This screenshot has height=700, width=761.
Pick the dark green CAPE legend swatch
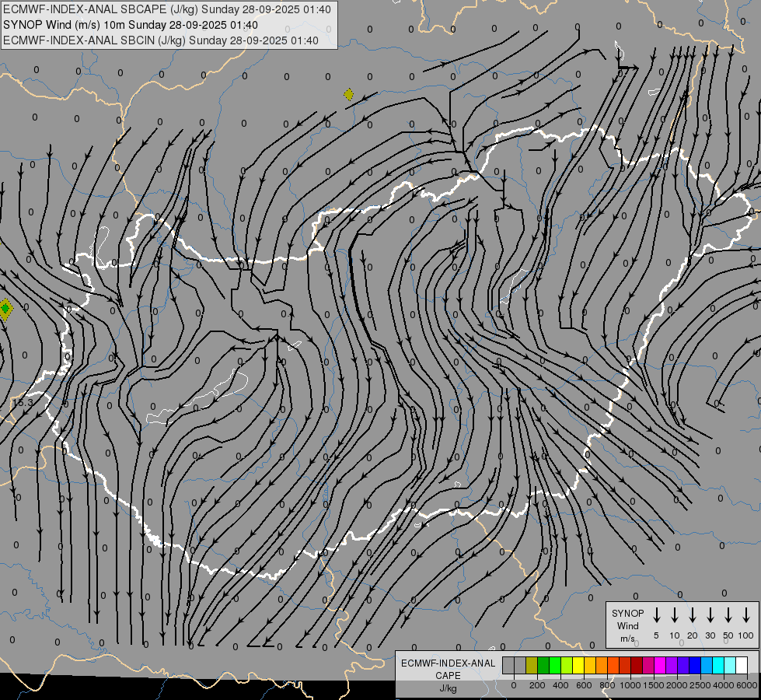tap(543, 665)
